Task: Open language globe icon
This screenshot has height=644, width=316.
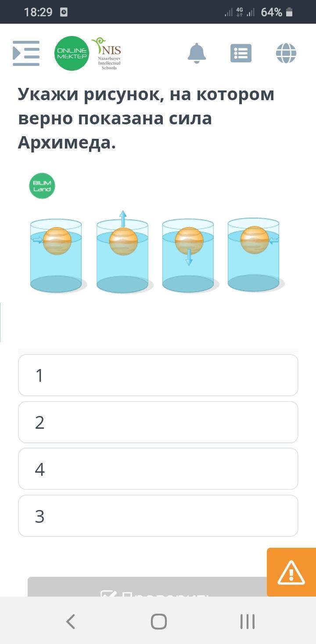Action: coord(286,53)
